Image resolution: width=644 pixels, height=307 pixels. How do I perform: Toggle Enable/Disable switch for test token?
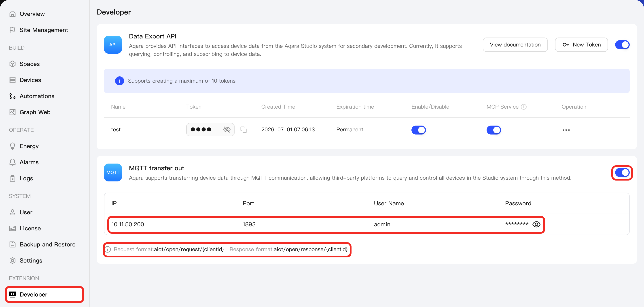pos(419,130)
